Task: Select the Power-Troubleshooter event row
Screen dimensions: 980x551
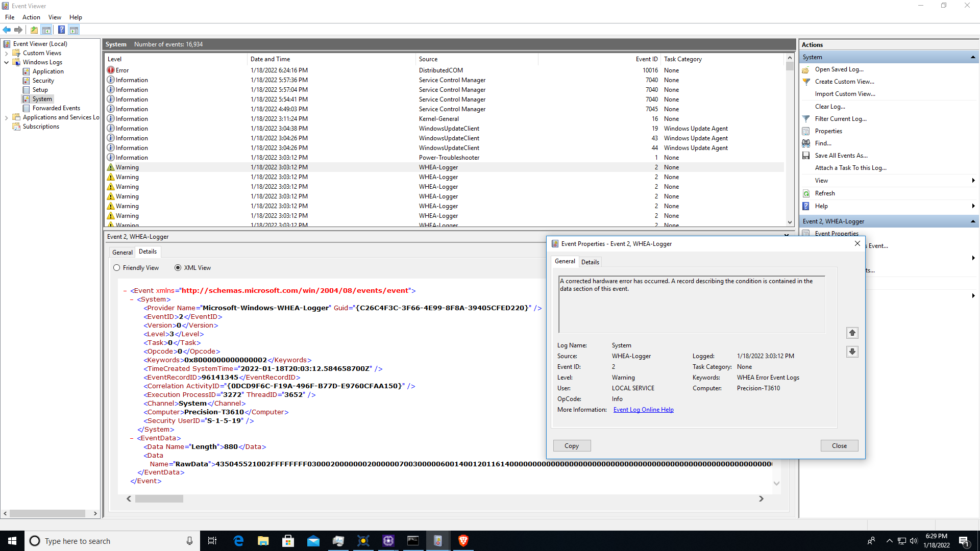Action: [444, 158]
